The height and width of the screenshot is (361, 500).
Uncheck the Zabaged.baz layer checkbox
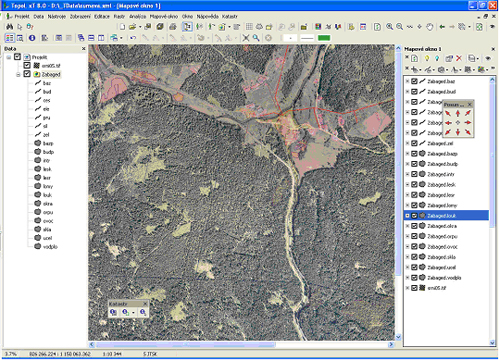point(414,81)
